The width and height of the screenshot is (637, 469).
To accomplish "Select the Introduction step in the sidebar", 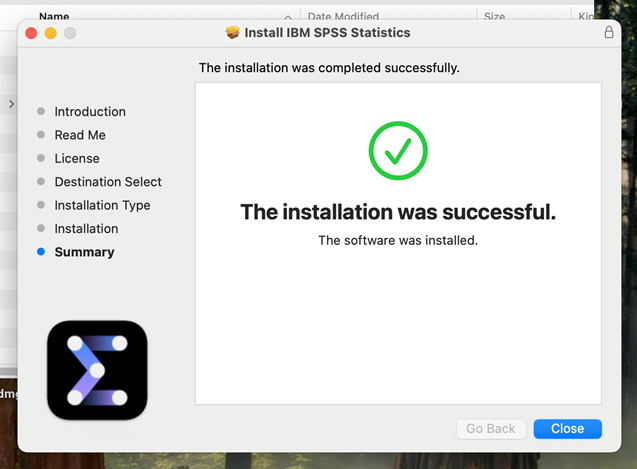I will click(90, 112).
